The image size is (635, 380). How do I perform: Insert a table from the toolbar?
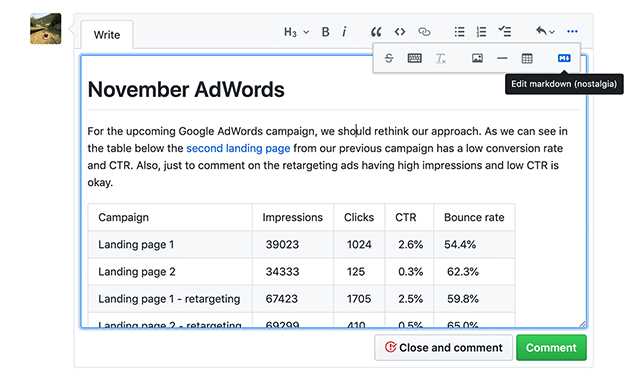(x=527, y=58)
